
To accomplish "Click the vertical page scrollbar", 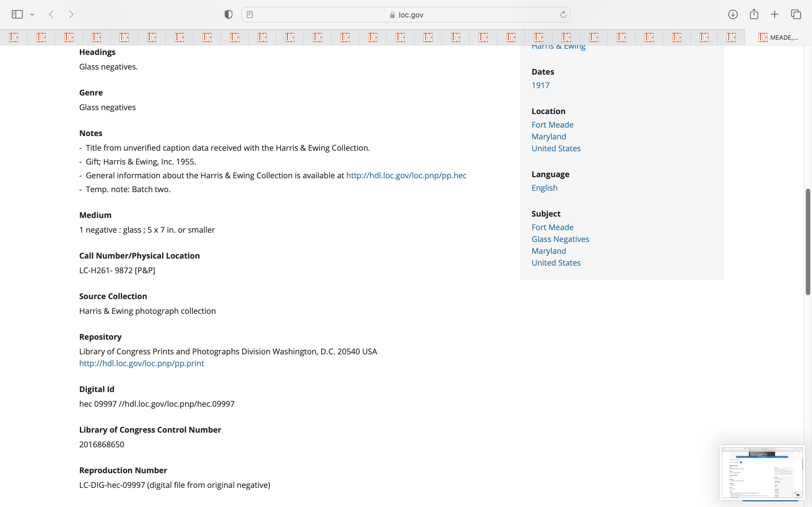I will 808,241.
